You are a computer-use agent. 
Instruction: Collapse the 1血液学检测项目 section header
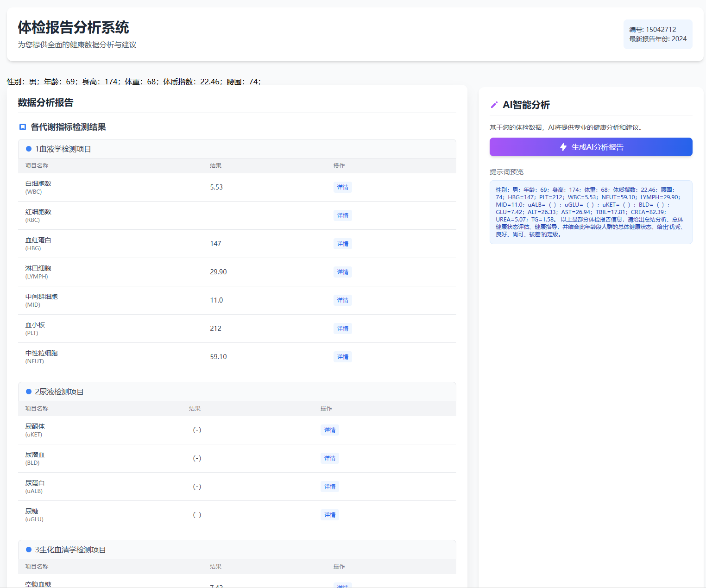point(237,149)
